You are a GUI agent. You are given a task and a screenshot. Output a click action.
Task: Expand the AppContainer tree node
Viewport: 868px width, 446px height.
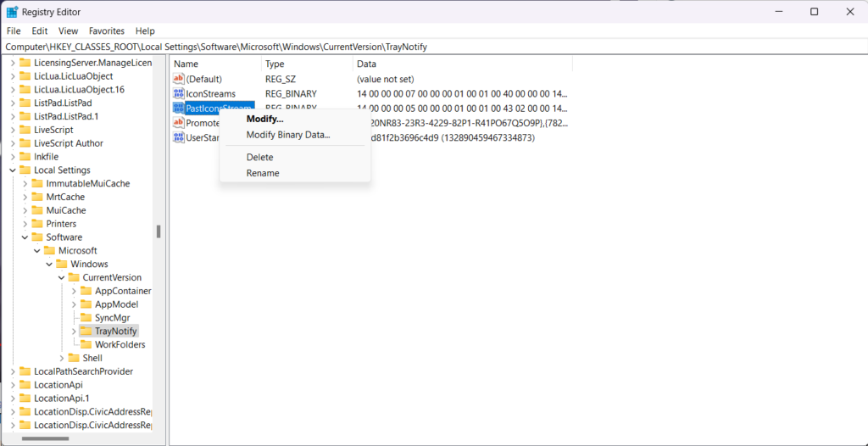click(x=74, y=291)
